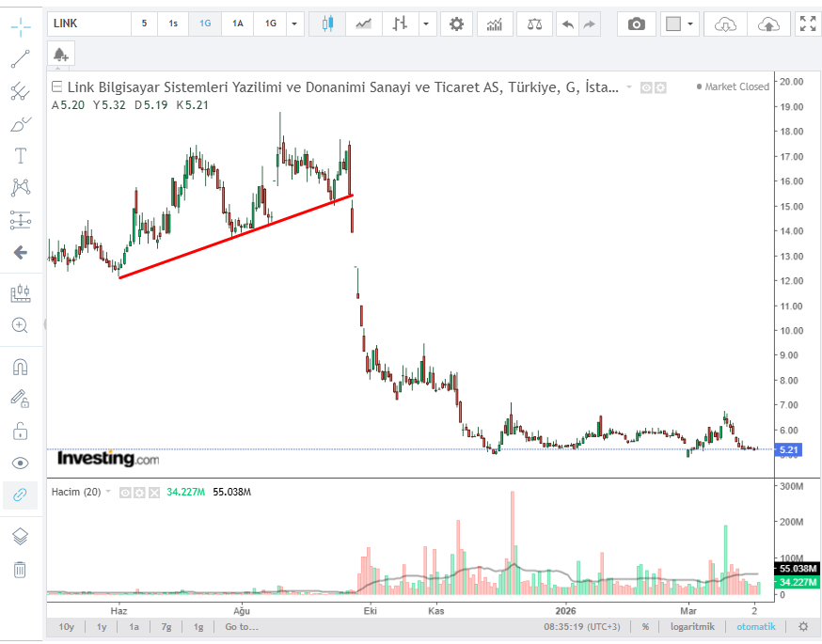Activate the zoom in magnifier tool

[x=20, y=325]
